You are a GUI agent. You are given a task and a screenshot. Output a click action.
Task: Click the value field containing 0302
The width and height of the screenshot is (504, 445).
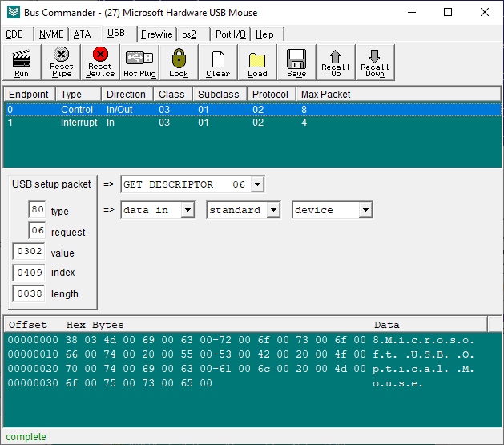pos(28,252)
